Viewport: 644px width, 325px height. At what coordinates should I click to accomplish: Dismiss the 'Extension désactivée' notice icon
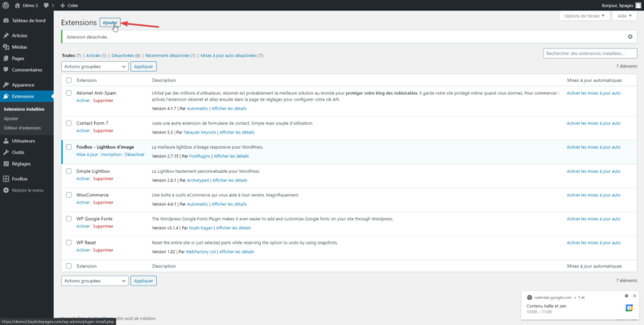(630, 37)
